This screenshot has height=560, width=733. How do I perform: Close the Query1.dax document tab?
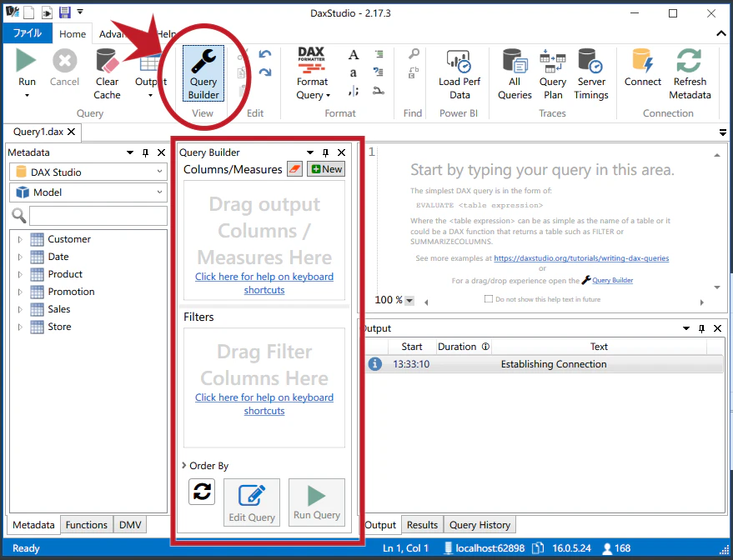(x=71, y=132)
